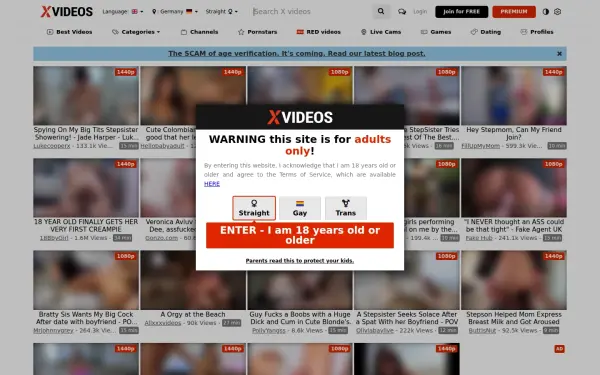Click the Categories tag icon
The image size is (600, 375).
point(115,32)
